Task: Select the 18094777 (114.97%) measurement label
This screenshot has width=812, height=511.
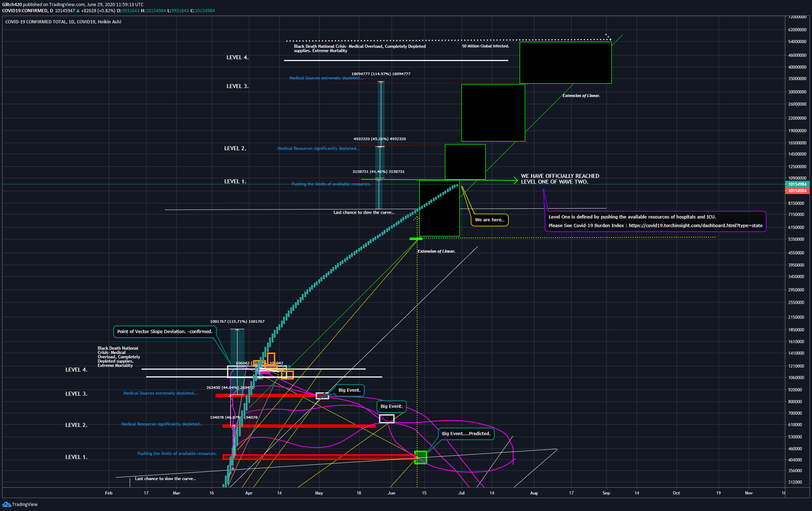Action: pyautogui.click(x=381, y=74)
